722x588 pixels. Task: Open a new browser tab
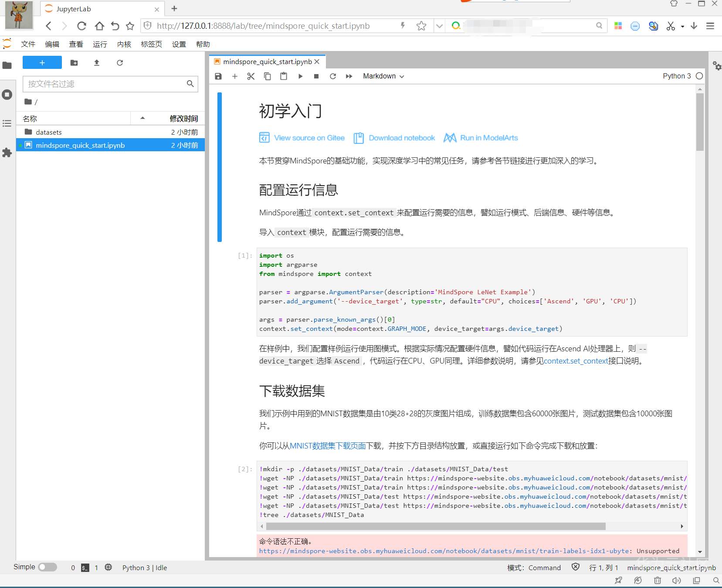(174, 8)
